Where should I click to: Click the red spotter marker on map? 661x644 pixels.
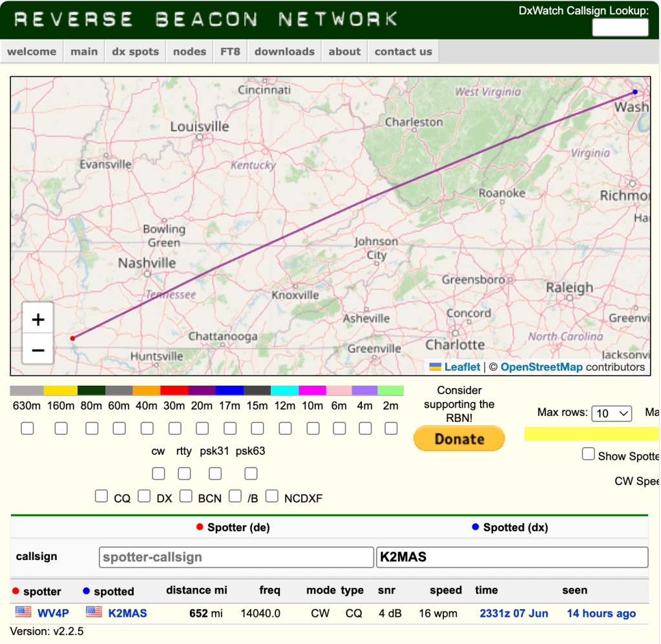[72, 338]
